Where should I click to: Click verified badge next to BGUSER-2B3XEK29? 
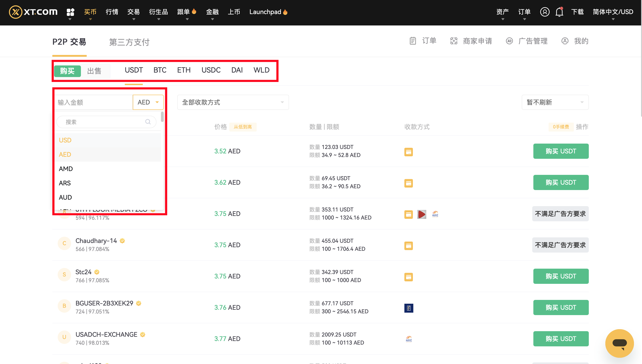[x=139, y=303]
